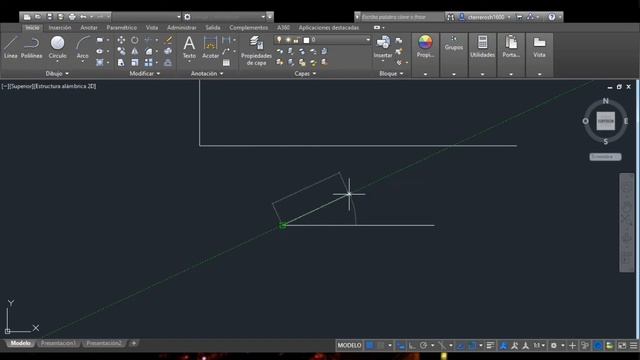Viewport: 640px width, 360px height.
Task: Open the Administrar ribbon tab
Action: pyautogui.click(x=182, y=27)
